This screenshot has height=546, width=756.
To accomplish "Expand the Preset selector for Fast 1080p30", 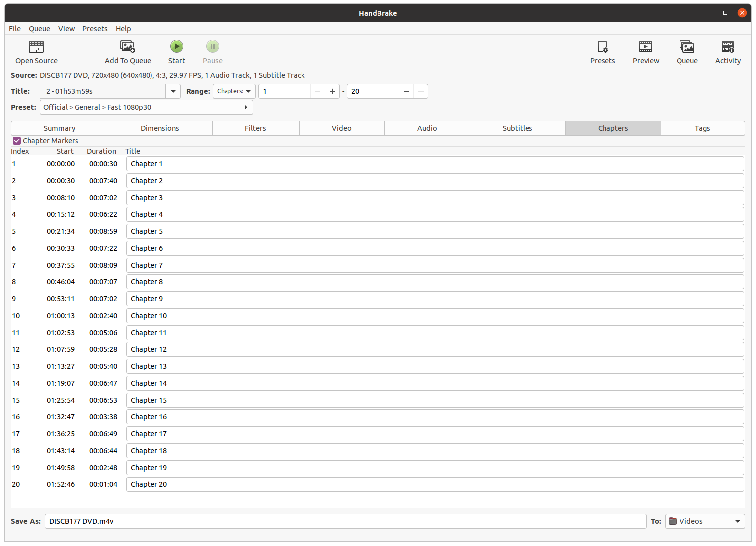I will (245, 107).
